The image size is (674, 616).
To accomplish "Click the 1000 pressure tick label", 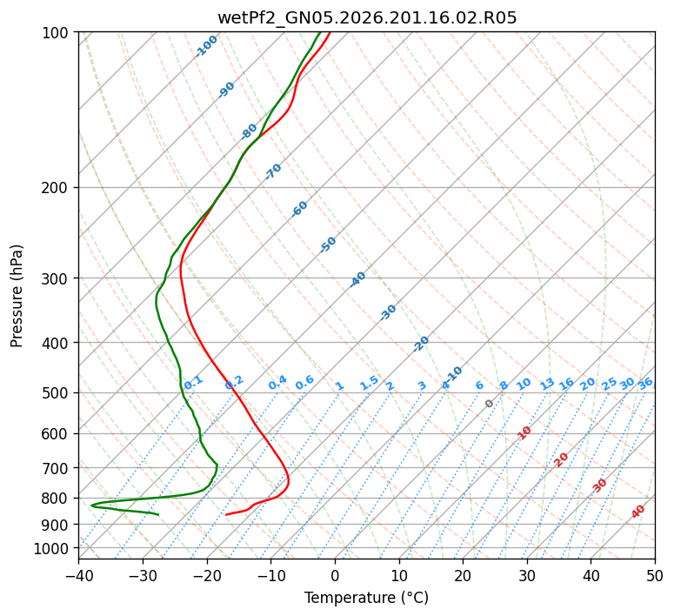I will (x=52, y=549).
